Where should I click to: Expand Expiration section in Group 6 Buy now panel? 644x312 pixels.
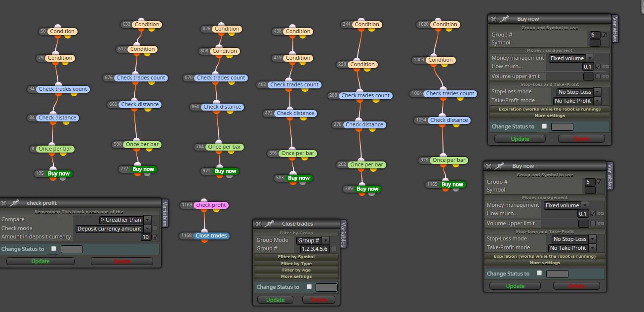[549, 109]
